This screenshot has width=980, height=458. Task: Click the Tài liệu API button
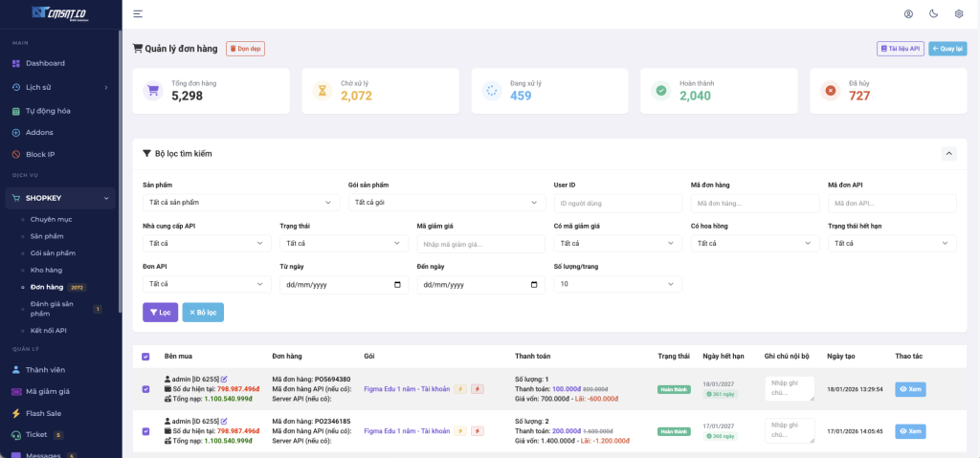point(900,48)
